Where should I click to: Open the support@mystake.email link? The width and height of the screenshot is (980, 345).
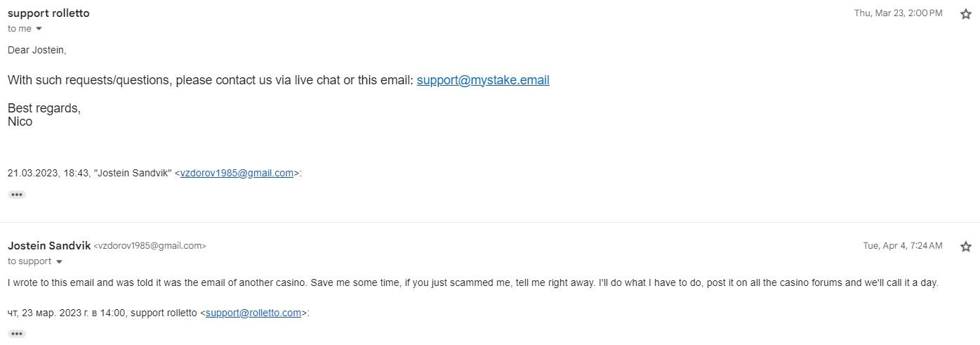coord(483,80)
